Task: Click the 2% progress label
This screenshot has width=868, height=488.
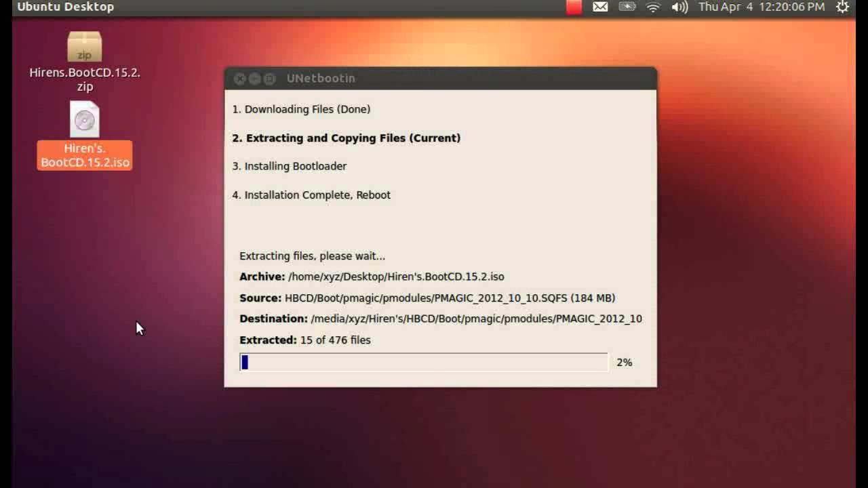Action: click(625, 363)
